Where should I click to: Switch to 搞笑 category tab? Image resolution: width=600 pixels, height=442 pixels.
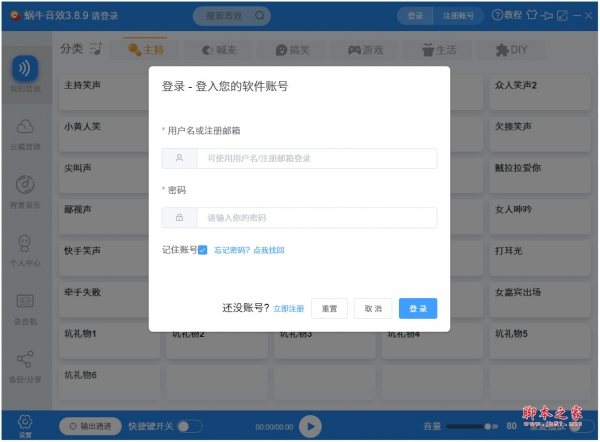292,50
